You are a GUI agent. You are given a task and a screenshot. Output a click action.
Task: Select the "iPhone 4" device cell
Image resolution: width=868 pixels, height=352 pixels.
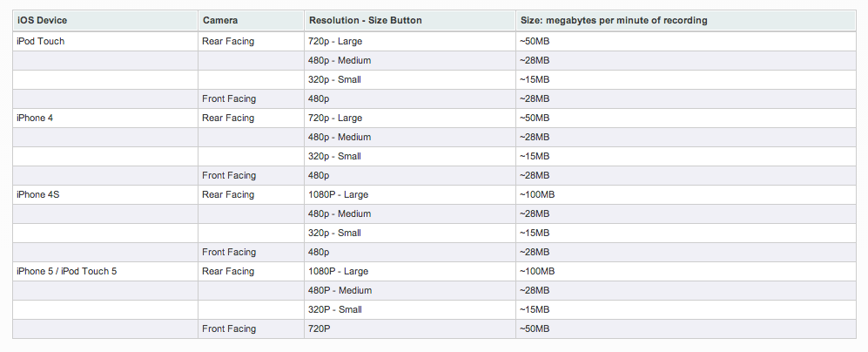[x=36, y=118]
